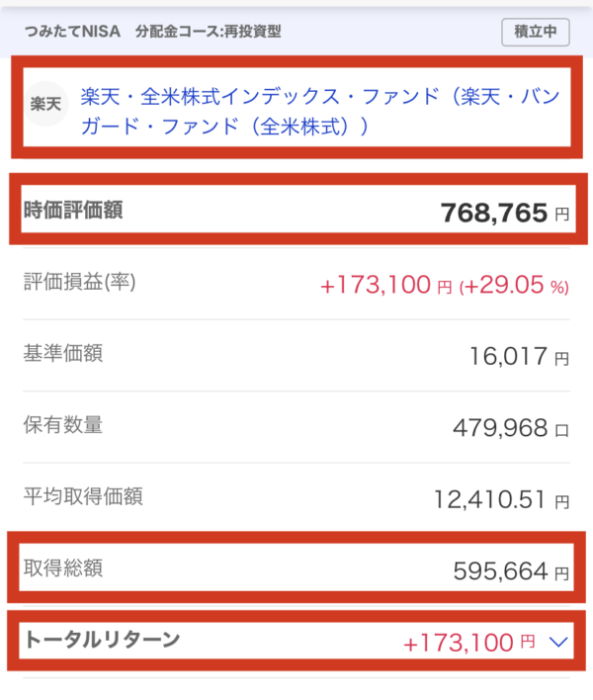Click the 平均取得価額 row label
The image size is (593, 700).
[x=83, y=496]
